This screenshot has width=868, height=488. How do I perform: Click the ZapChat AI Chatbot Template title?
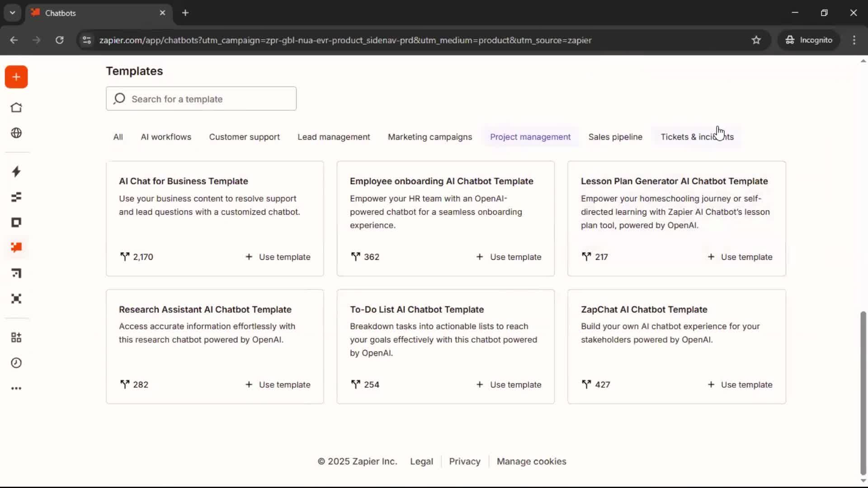644,310
